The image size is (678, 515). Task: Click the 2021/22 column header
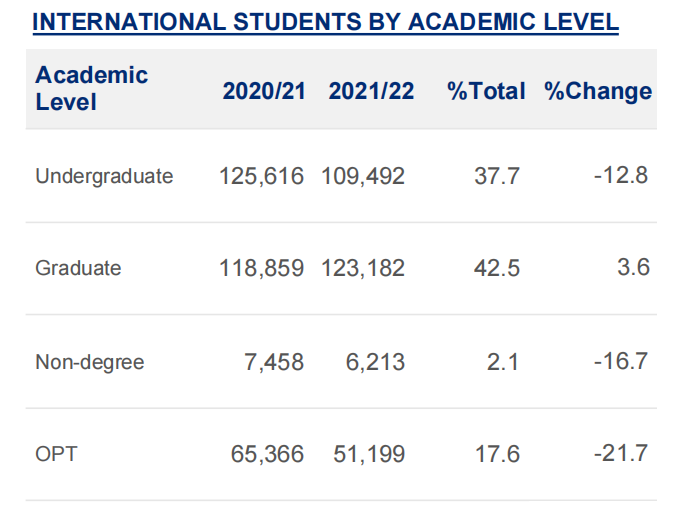pyautogui.click(x=370, y=91)
